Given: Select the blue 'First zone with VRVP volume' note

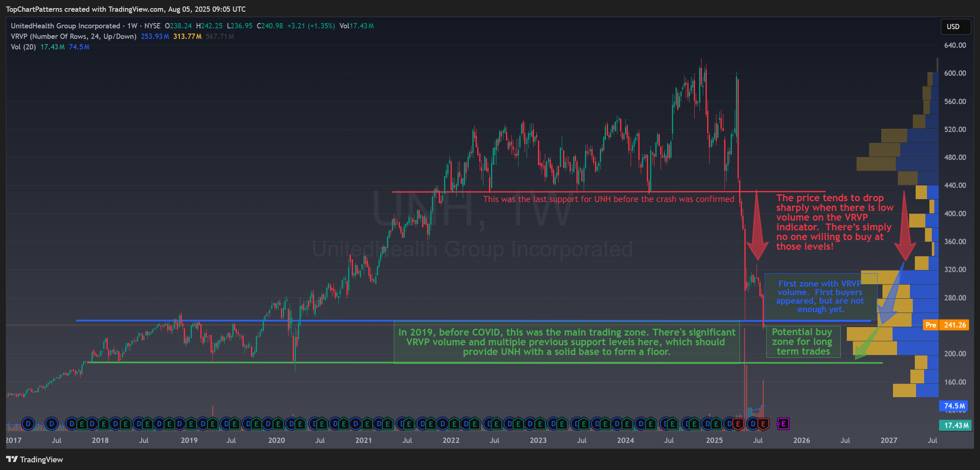Looking at the screenshot, I should 820,297.
